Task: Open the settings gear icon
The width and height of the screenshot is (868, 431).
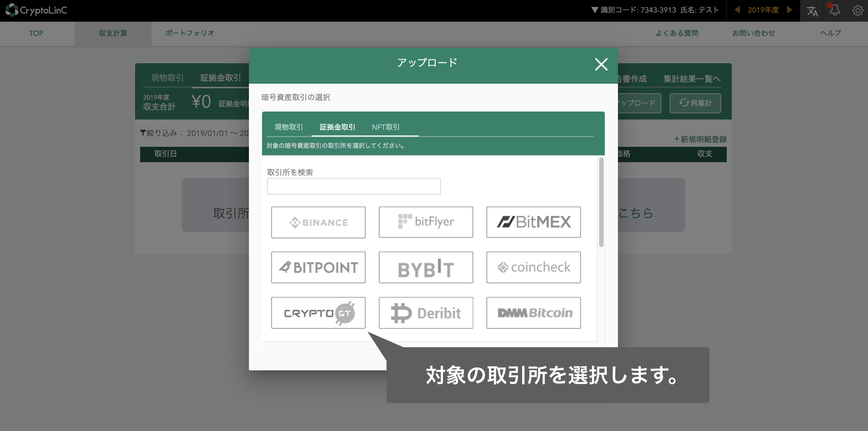Action: (x=857, y=11)
